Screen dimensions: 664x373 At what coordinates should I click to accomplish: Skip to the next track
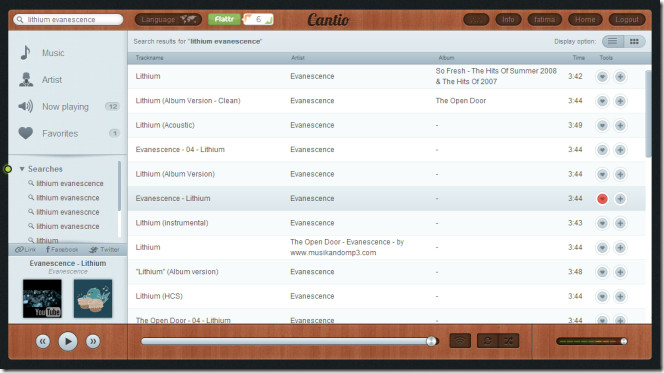pos(93,341)
